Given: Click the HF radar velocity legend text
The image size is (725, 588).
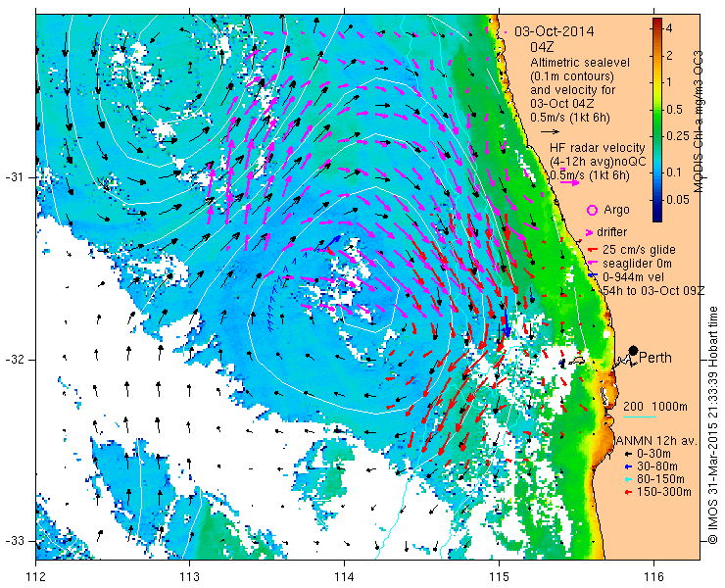Looking at the screenshot, I should (x=597, y=148).
